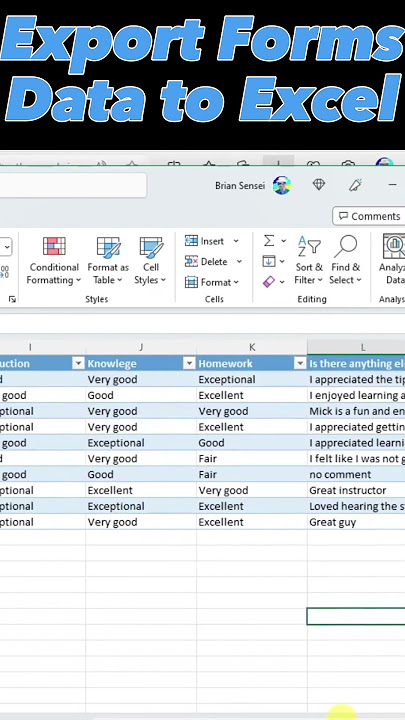This screenshot has height=720, width=405.
Task: Click the pen coming-soon icon
Action: tap(355, 185)
